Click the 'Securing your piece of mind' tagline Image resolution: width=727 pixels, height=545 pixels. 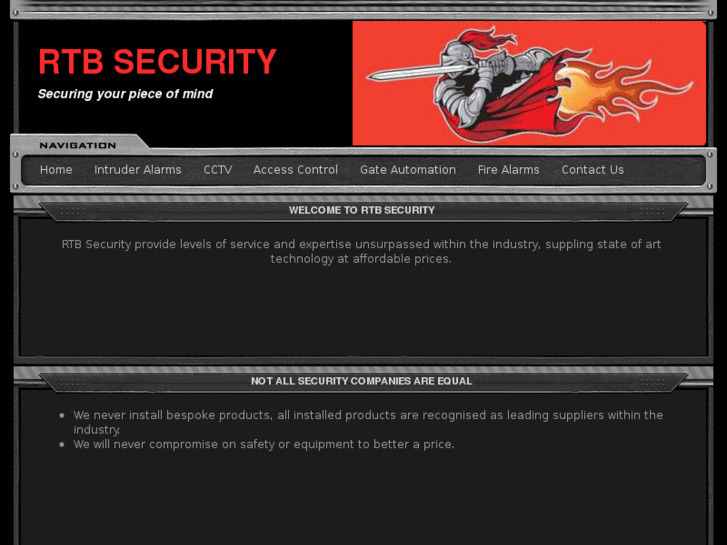click(x=125, y=94)
